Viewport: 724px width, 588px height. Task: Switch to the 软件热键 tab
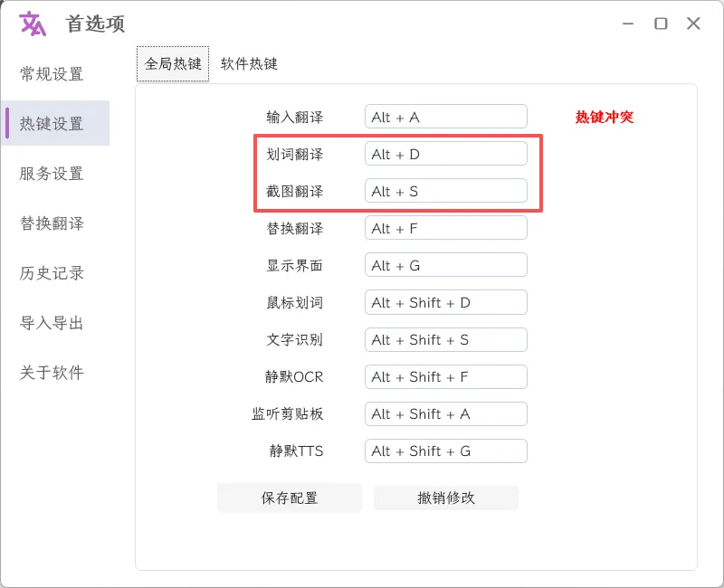pos(249,64)
